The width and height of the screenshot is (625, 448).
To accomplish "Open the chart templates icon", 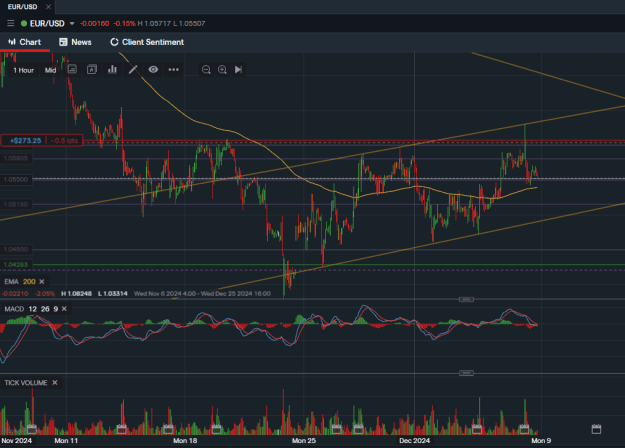I will coord(72,69).
